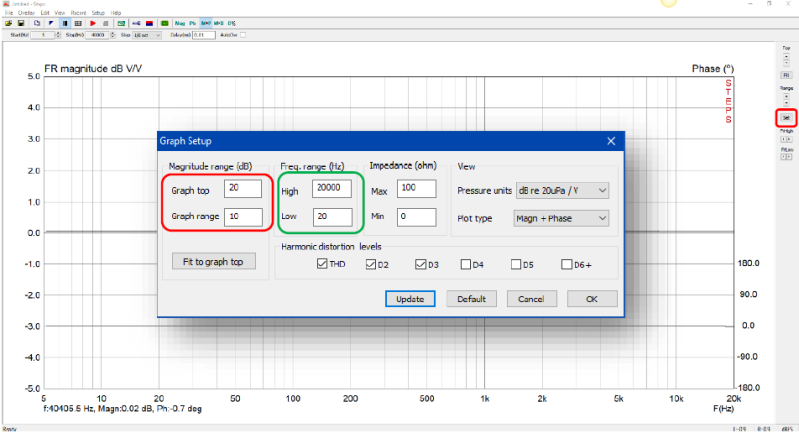The height and width of the screenshot is (433, 799).
Task: Click the Graph top input field
Action: click(243, 188)
